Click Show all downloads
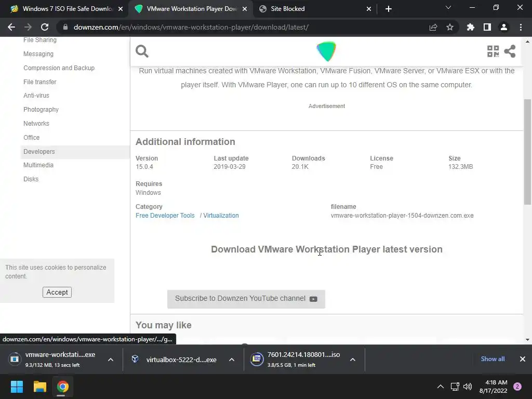Viewport: 532px width, 399px height. click(493, 359)
